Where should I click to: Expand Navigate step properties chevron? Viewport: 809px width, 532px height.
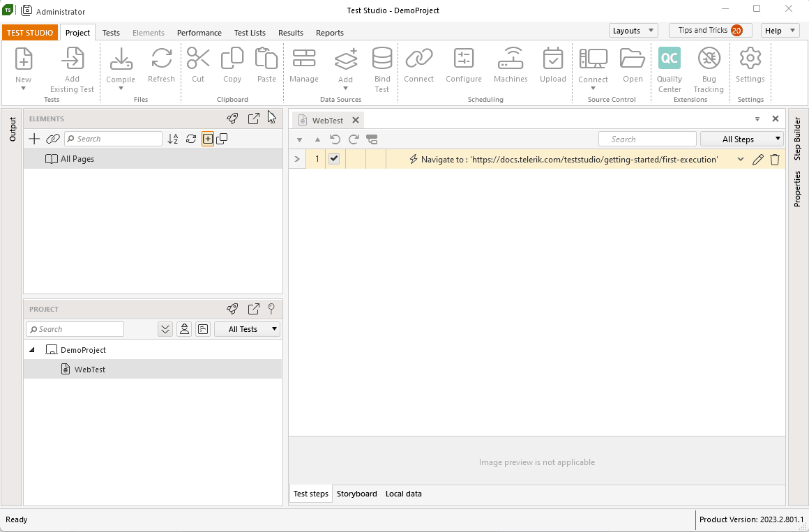(x=741, y=160)
